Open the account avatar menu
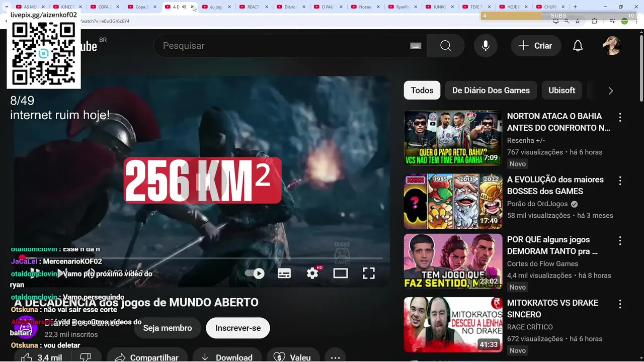This screenshot has height=362, width=644. 612,46
